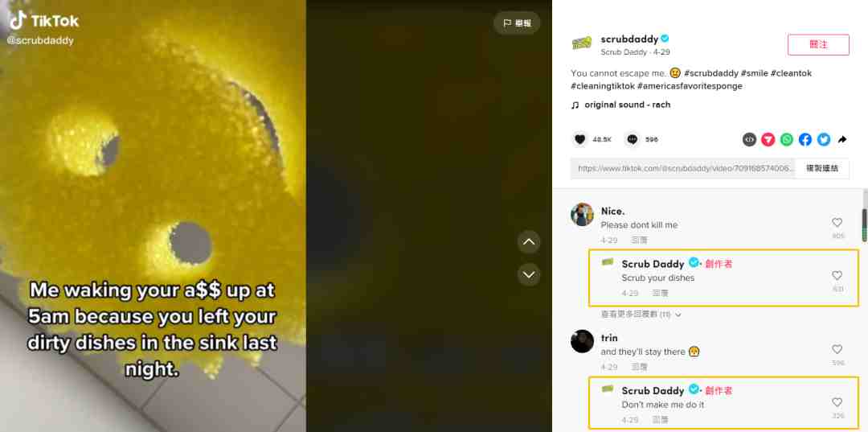Like the 'Scrub your dishes' reply
This screenshot has width=868, height=432.
coord(837,275)
